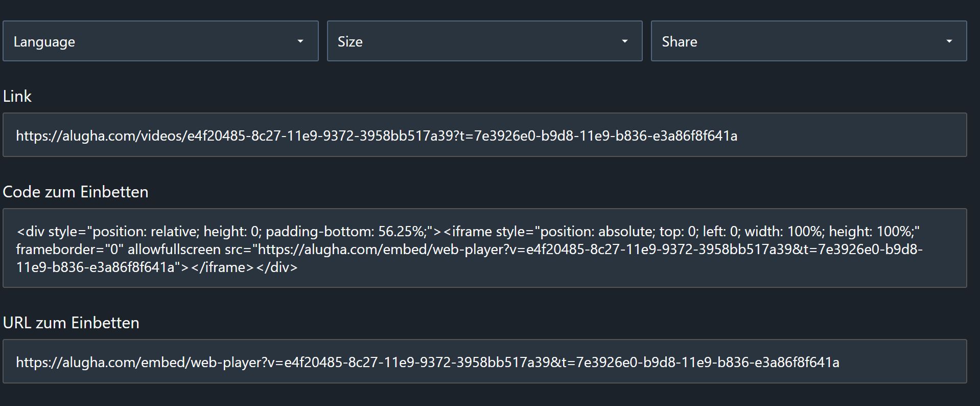Screen dimensions: 980x406
Task: Click the word Language in first selector
Action: [44, 42]
